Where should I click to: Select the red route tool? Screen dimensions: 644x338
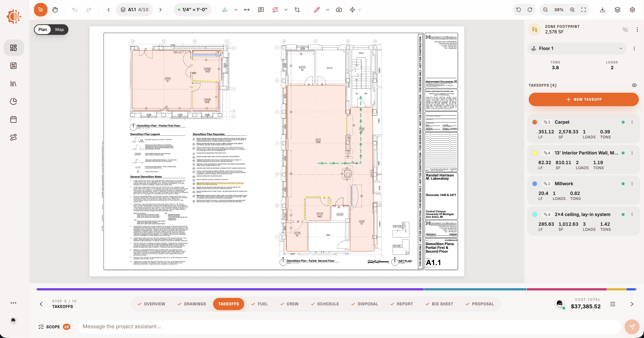[x=275, y=10]
